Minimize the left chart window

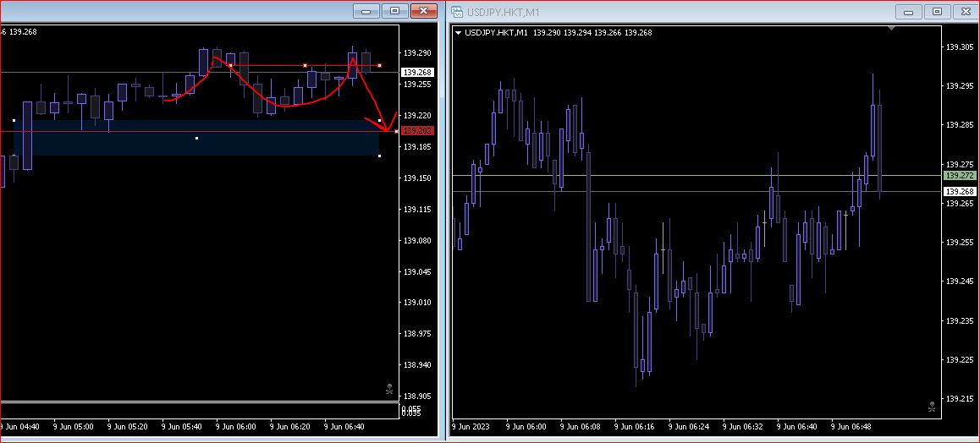point(366,11)
